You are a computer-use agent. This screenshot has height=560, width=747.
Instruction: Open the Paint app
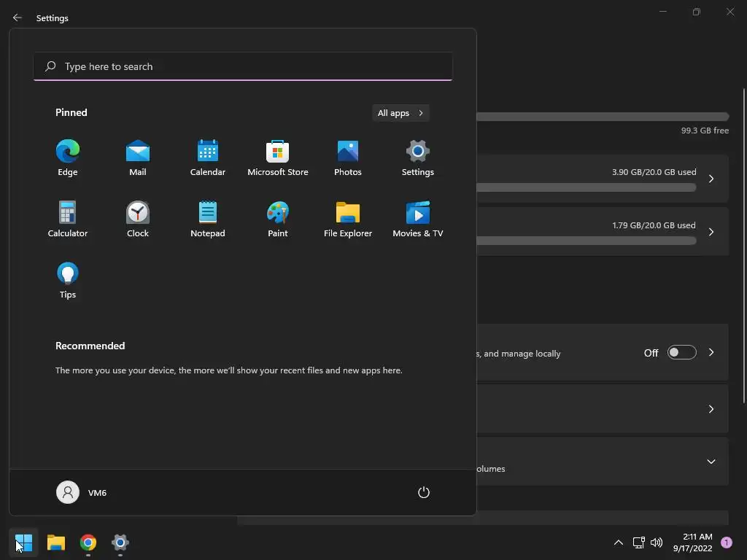[278, 219]
